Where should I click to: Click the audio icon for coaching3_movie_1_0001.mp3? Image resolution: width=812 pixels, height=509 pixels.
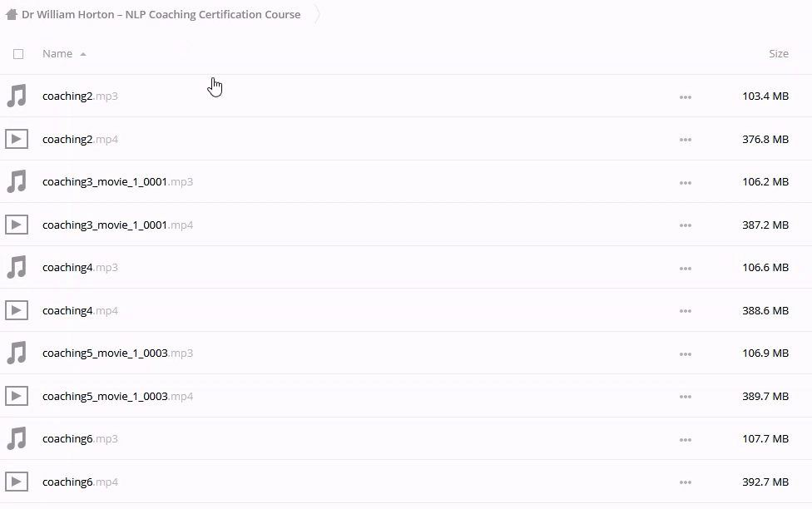click(17, 181)
